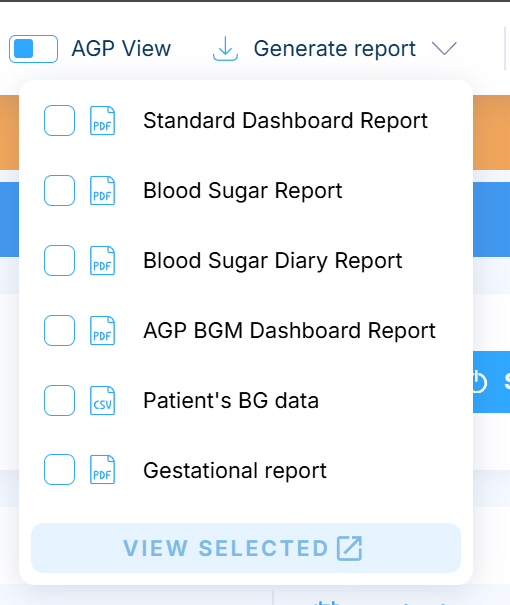Image resolution: width=510 pixels, height=605 pixels.
Task: Select the Patient's BG data checkbox
Action: tap(59, 400)
